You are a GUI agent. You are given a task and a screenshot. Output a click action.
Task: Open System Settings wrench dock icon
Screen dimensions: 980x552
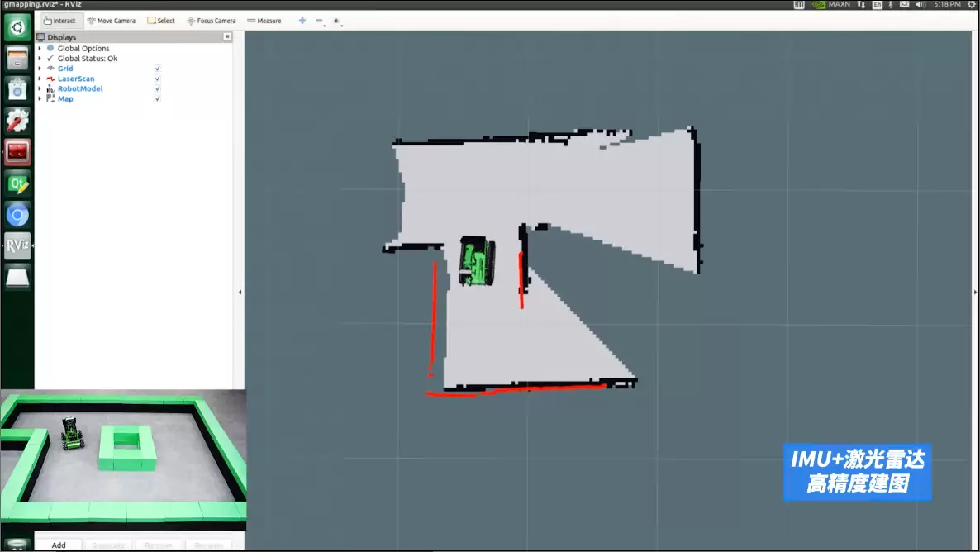point(17,121)
